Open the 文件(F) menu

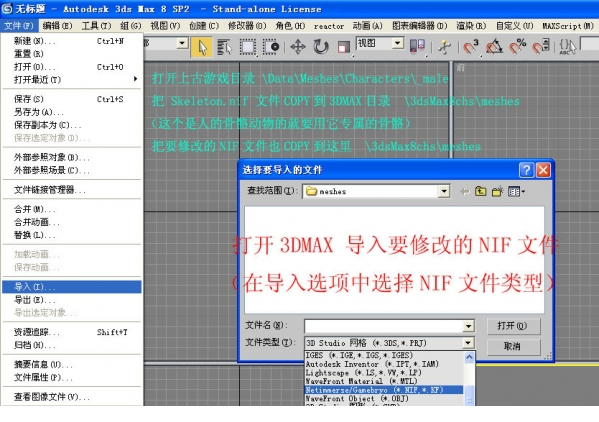(18, 26)
